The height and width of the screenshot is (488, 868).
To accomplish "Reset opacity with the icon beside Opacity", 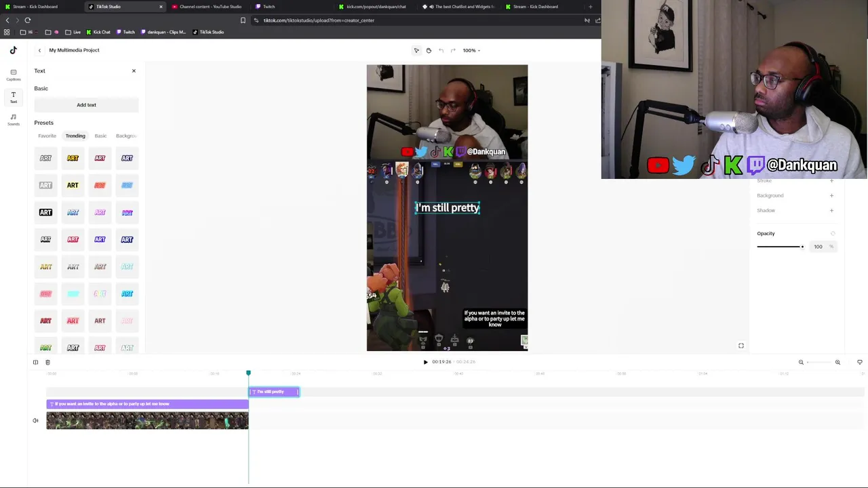I will coord(833,233).
